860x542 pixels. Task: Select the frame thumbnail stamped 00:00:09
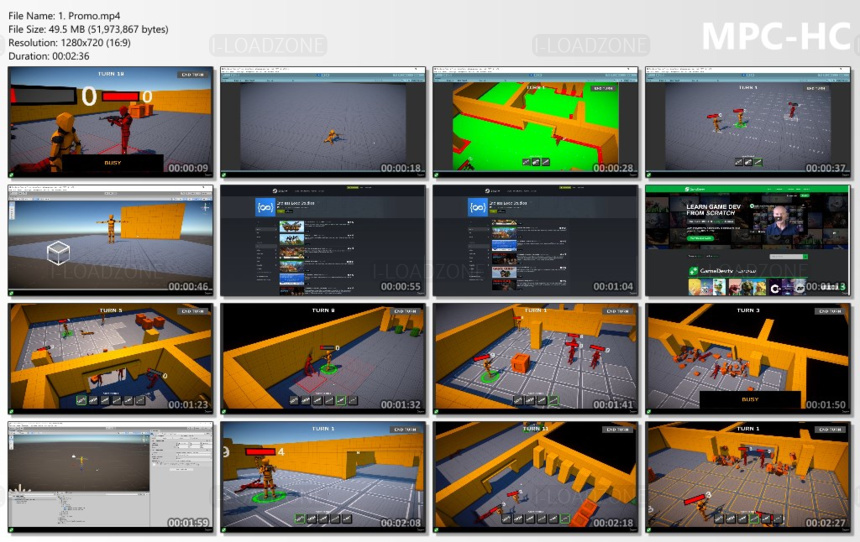tap(110, 122)
